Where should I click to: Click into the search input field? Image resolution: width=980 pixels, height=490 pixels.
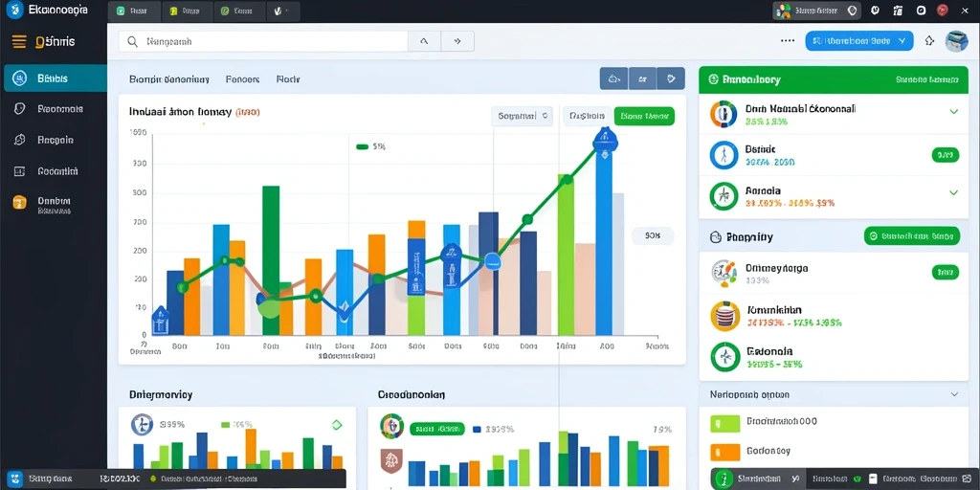click(x=263, y=42)
